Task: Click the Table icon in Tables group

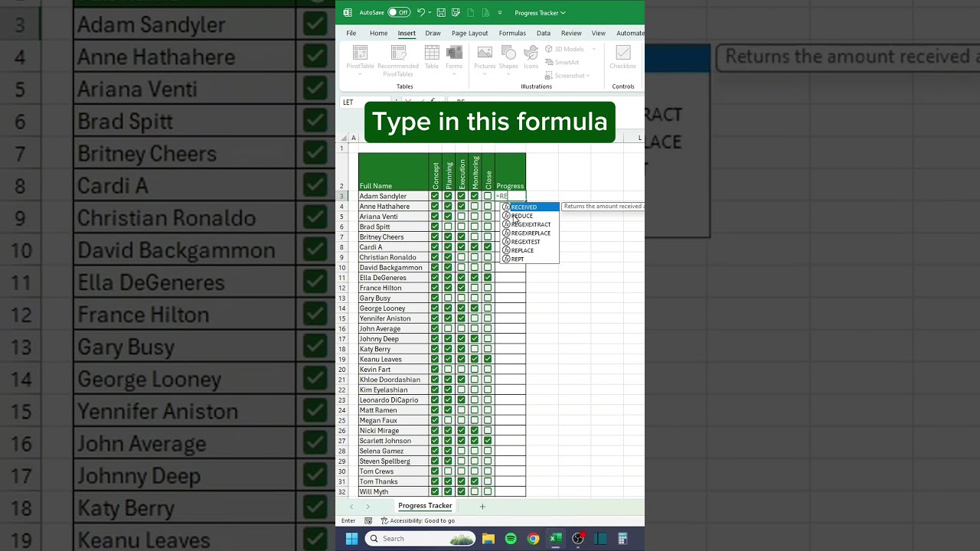Action: pos(432,53)
